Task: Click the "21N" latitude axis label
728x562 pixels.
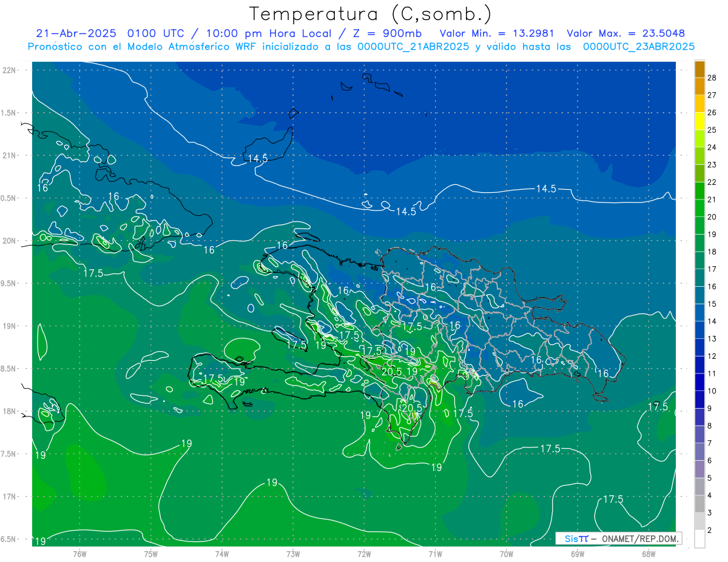Action: click(x=9, y=155)
